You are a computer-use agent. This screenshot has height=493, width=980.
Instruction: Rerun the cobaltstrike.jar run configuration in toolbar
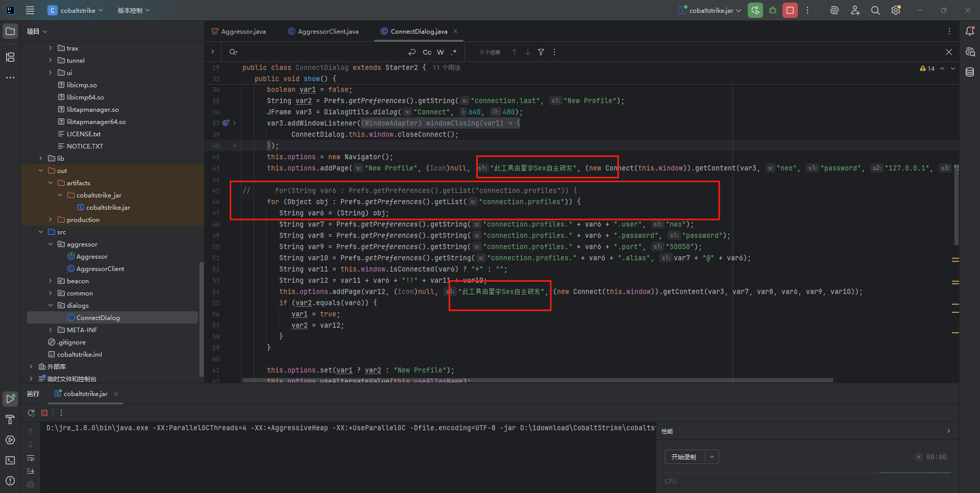755,10
